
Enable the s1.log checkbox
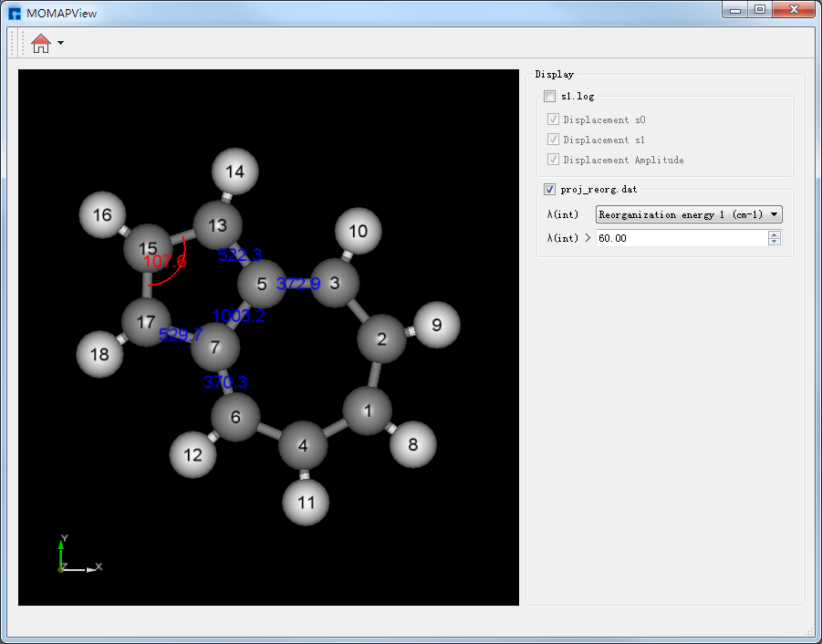549,96
